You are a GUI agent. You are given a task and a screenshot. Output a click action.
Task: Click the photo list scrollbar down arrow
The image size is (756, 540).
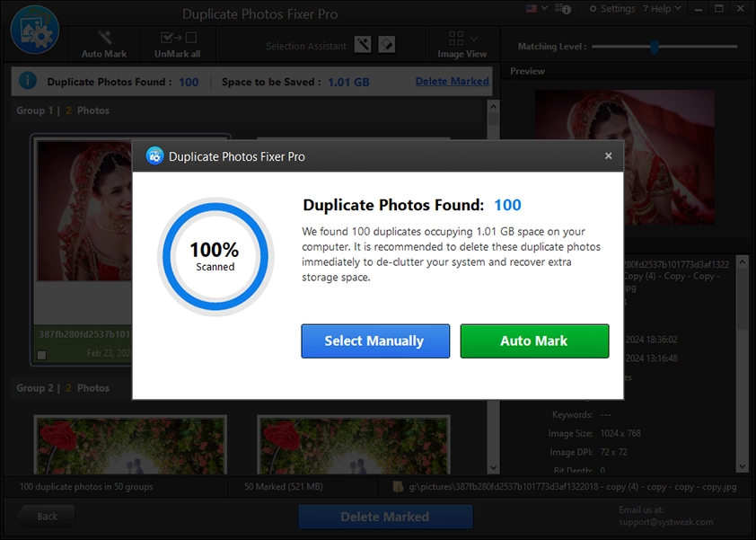click(493, 467)
